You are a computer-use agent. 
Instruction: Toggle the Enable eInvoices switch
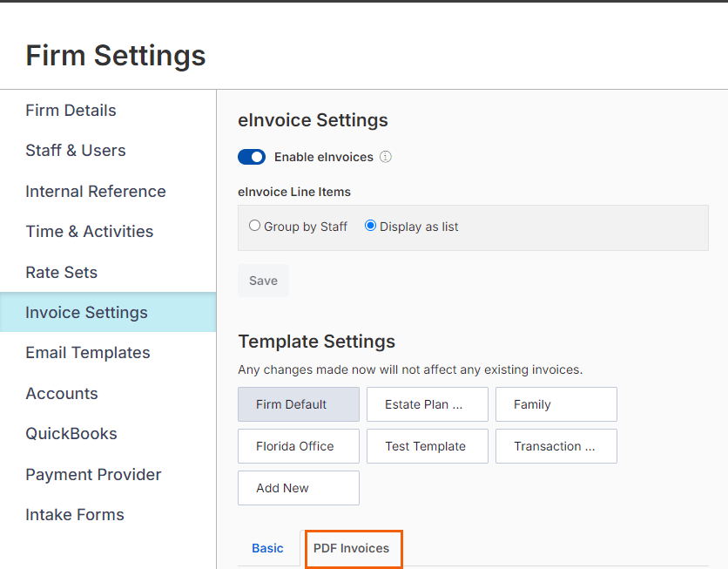pyautogui.click(x=252, y=157)
